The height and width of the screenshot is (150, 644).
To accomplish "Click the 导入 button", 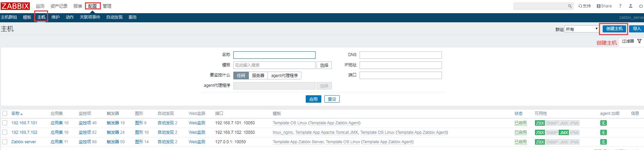I will tap(637, 29).
